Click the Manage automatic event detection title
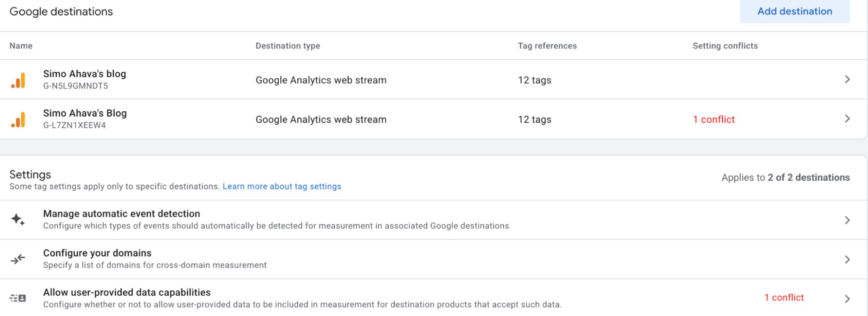The height and width of the screenshot is (316, 868). click(121, 214)
